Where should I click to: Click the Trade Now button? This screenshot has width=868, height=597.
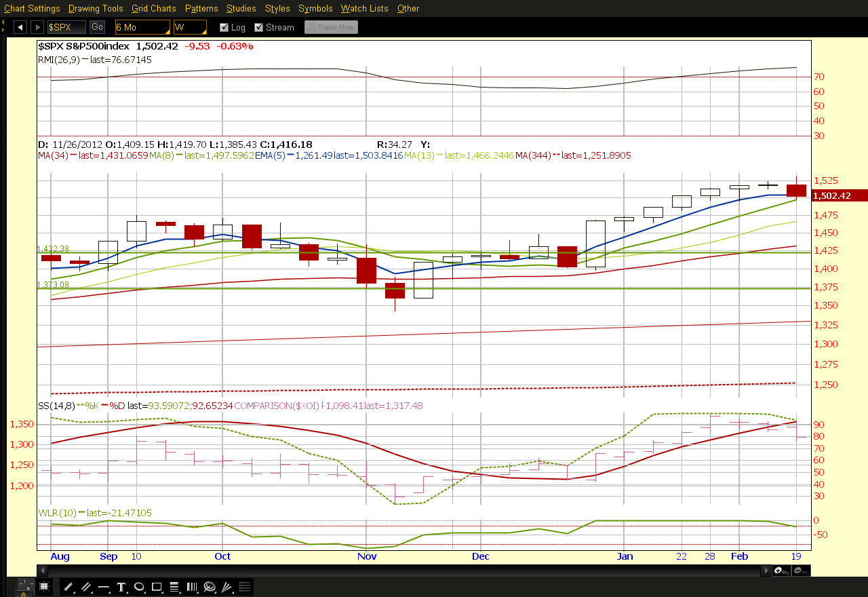tap(331, 27)
